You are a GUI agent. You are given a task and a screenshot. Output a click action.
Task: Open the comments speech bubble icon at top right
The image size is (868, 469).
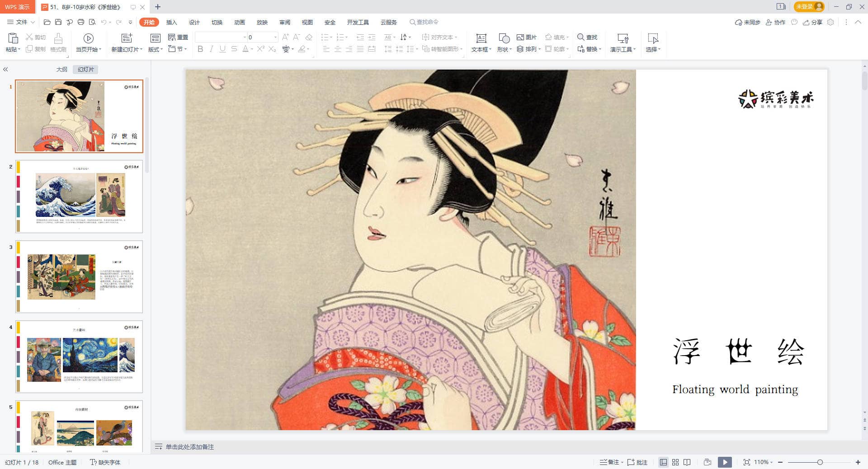click(x=794, y=22)
